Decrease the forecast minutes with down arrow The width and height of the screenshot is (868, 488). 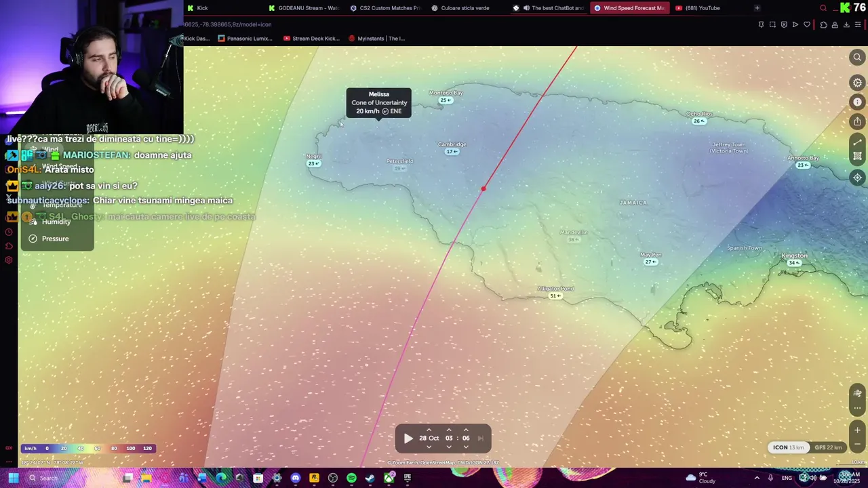coord(466,447)
